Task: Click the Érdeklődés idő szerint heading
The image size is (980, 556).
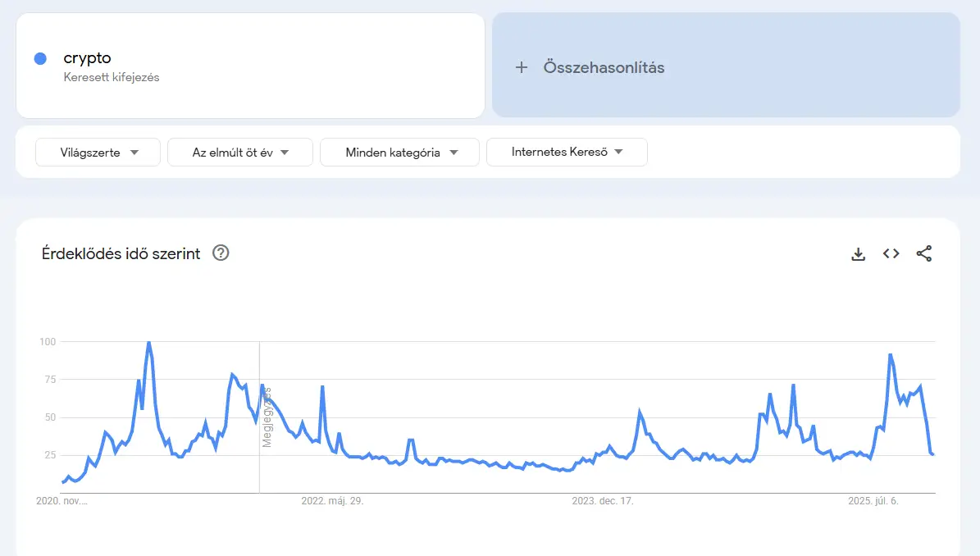Action: [121, 253]
